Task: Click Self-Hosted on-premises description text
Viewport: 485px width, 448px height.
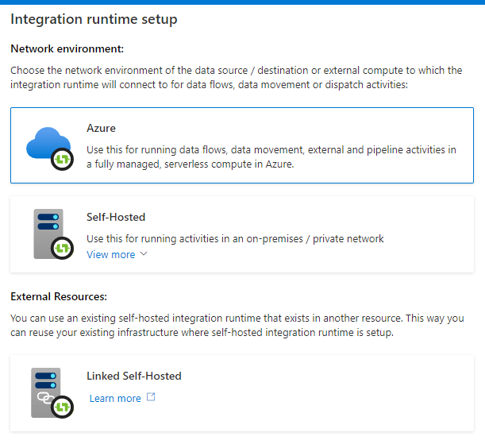Action: [x=235, y=239]
